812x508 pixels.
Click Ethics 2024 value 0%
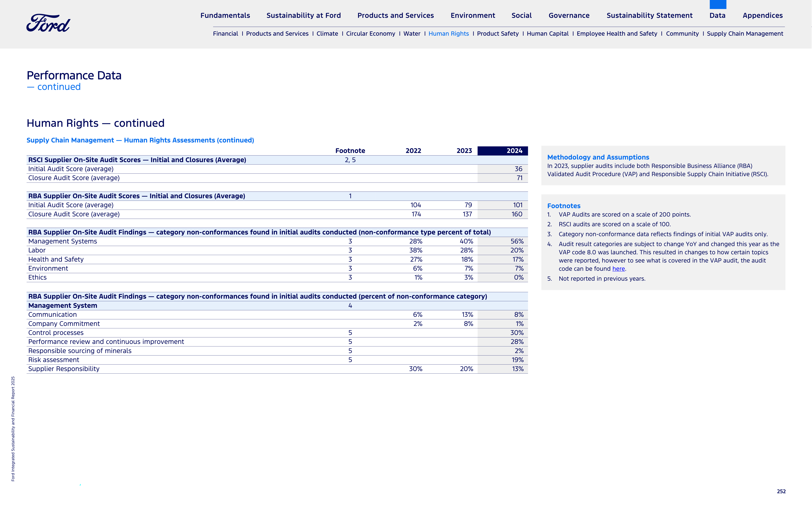[x=519, y=277]
